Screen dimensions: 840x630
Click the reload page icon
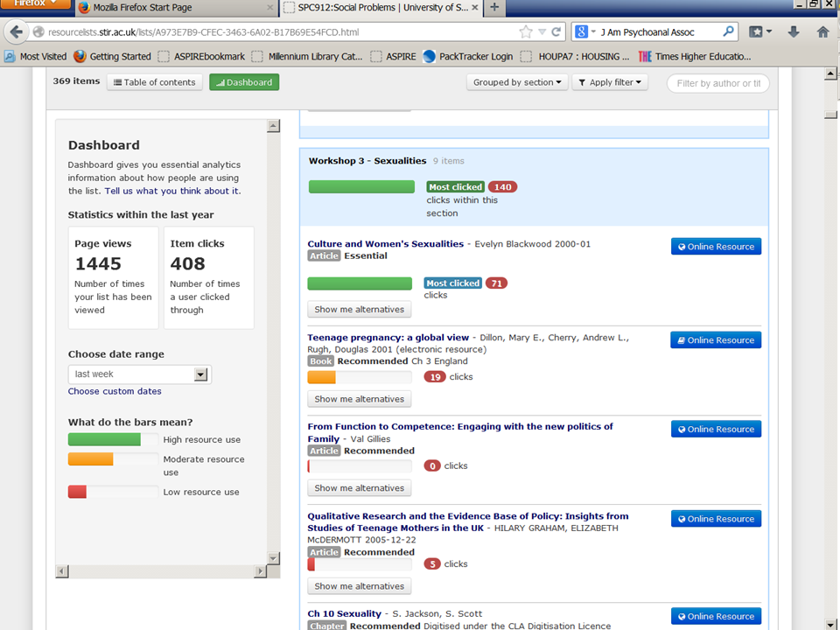(556, 32)
